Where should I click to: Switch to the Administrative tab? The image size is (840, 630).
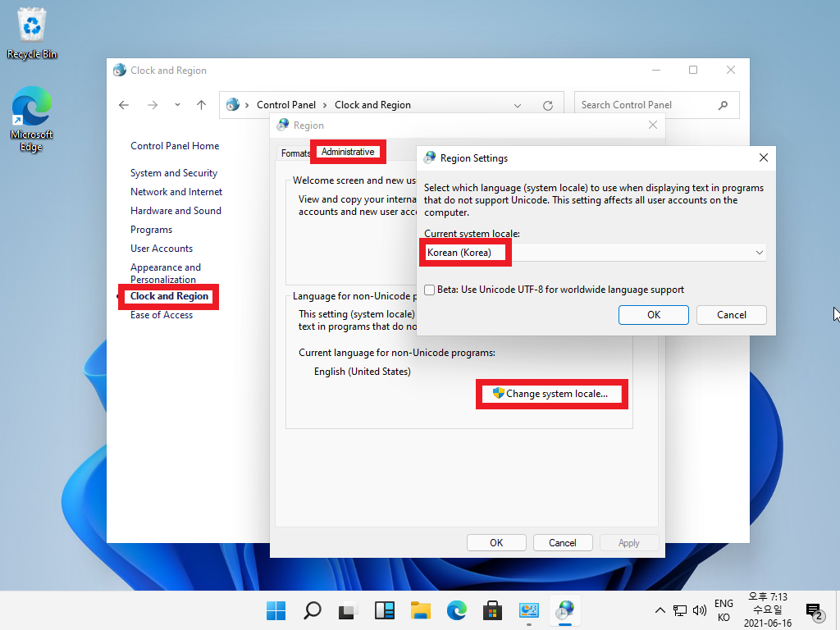click(348, 152)
